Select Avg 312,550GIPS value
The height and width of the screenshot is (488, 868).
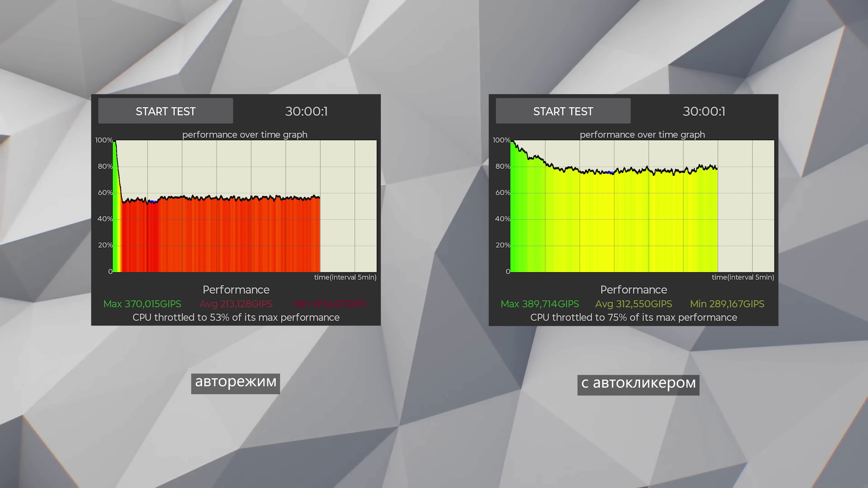tap(633, 304)
